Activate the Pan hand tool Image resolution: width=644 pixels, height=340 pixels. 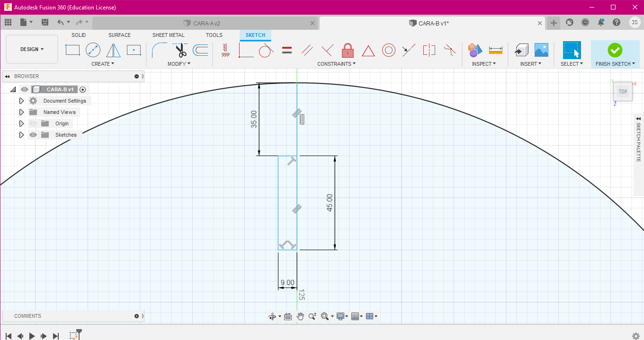pyautogui.click(x=300, y=316)
